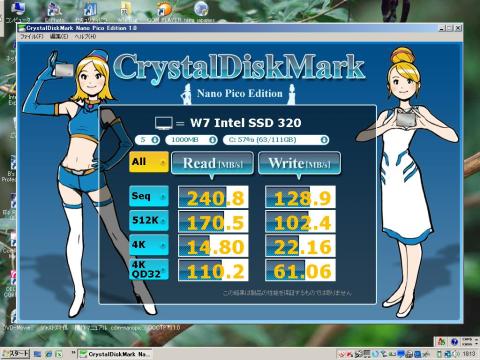Click the 4K QD32 write result 61.06
Viewport: 480px width, 360px height.
click(300, 270)
